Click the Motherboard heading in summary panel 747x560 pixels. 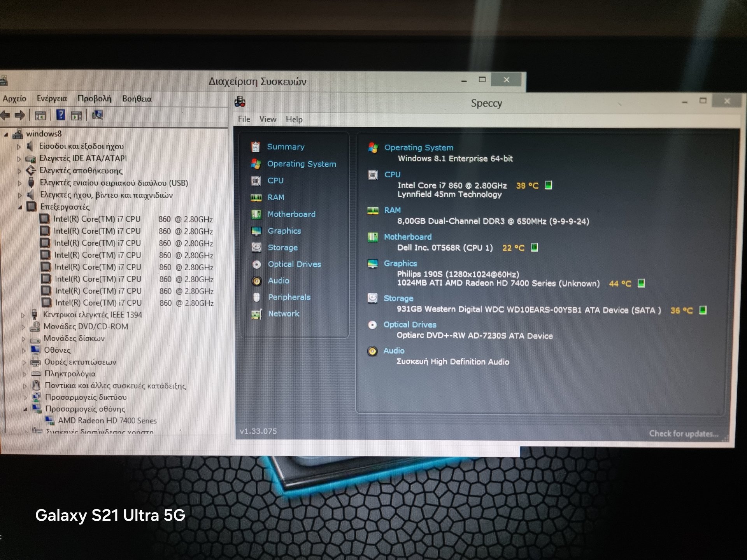408,237
